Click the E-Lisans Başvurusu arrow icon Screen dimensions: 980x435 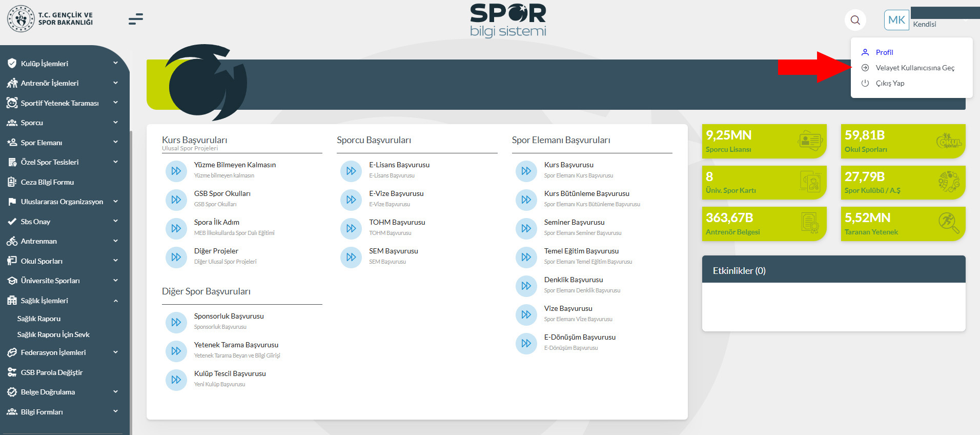tap(351, 171)
